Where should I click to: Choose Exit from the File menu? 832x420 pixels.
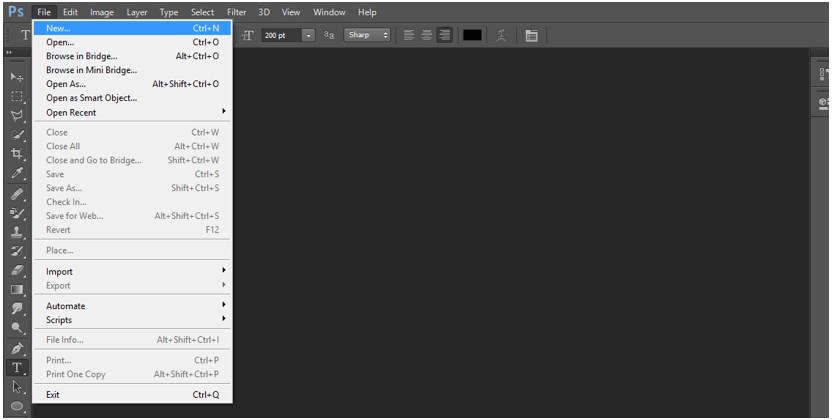[x=132, y=395]
